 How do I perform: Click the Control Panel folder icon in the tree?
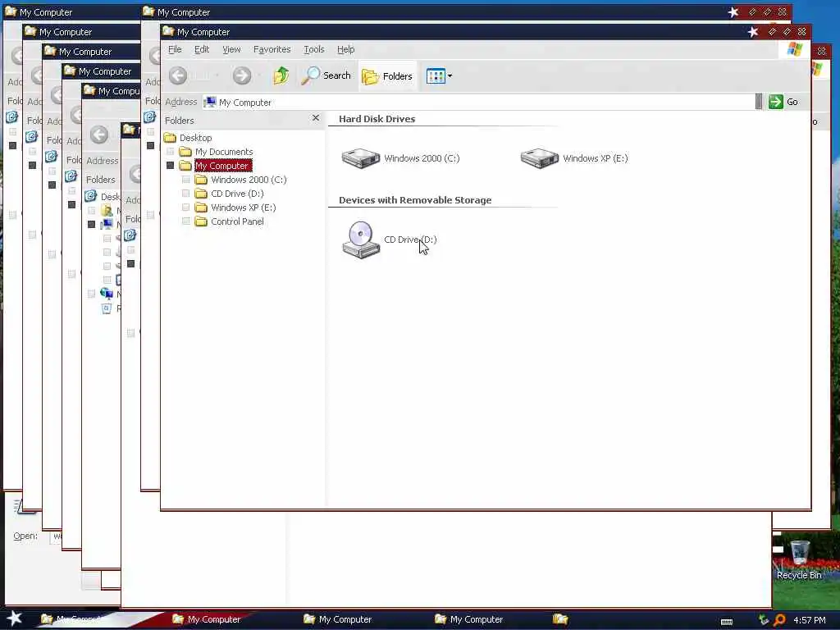pyautogui.click(x=201, y=221)
